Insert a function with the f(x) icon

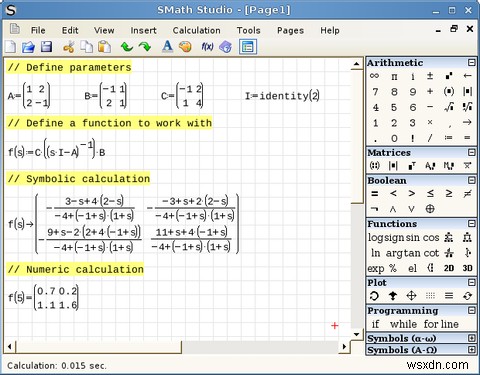pos(207,47)
